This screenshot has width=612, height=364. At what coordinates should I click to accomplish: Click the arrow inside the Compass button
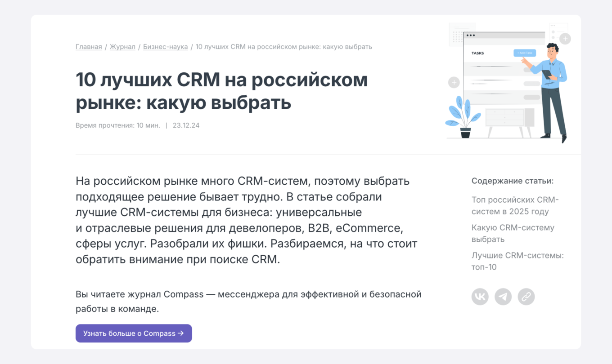coord(182,333)
